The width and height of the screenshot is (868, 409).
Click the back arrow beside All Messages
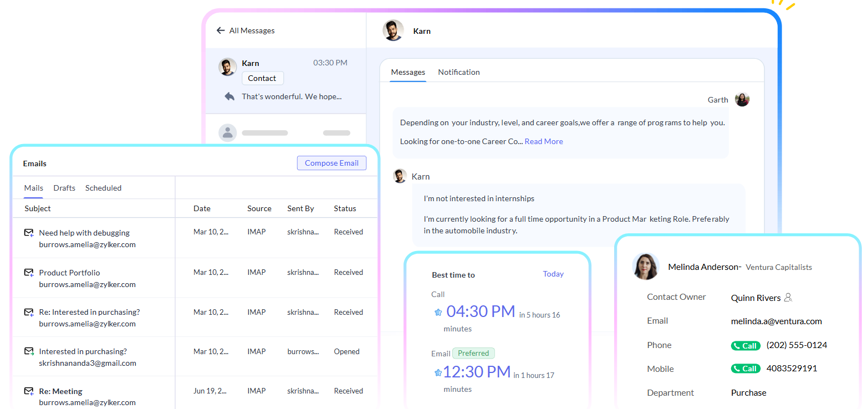coord(221,30)
